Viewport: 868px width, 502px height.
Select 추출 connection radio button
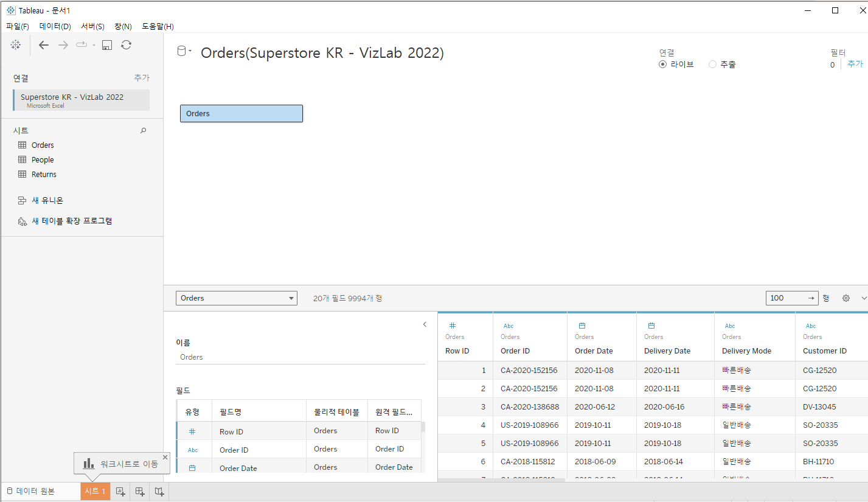712,64
